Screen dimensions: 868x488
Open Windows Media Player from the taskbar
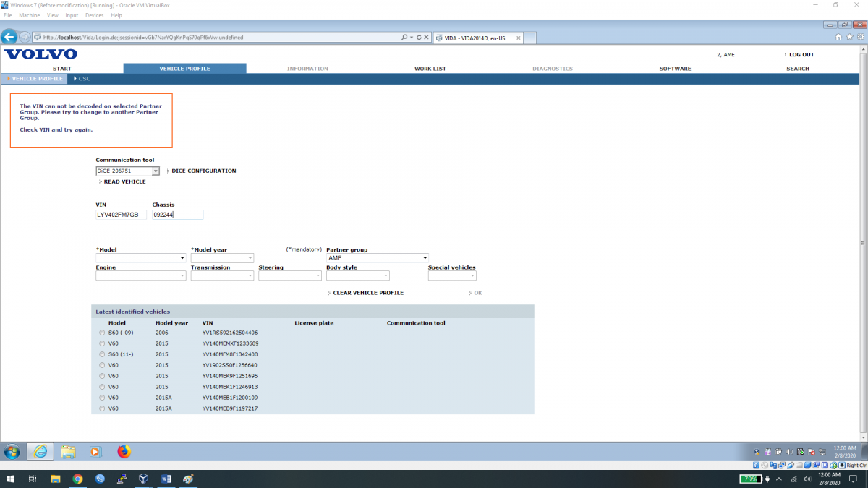pos(95,452)
